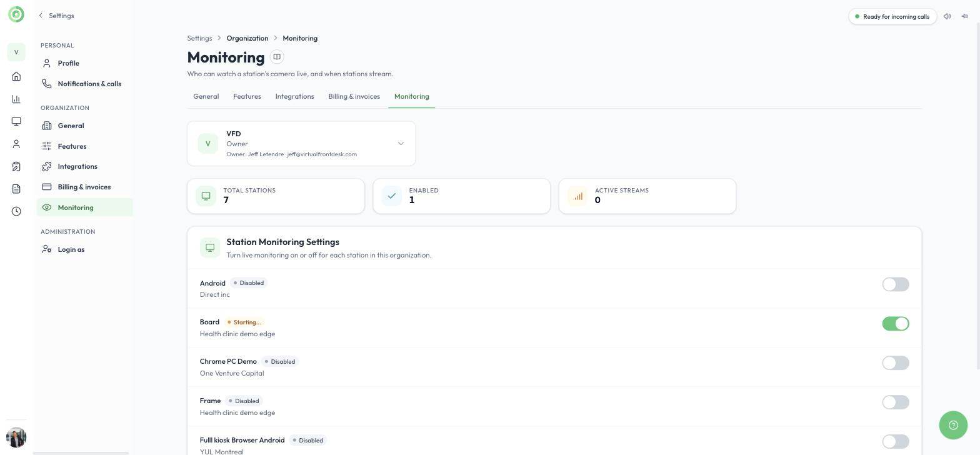Enable monitoring for the Android station
This screenshot has width=980, height=455.
point(896,284)
